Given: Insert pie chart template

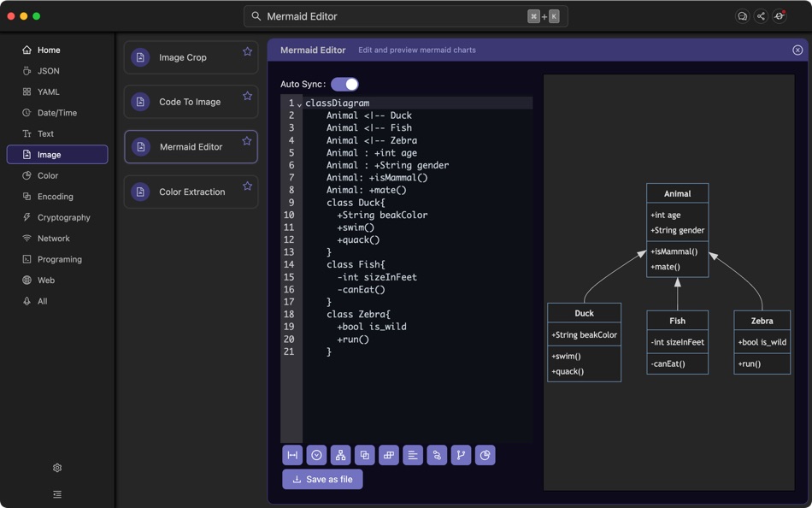Looking at the screenshot, I should tap(485, 455).
